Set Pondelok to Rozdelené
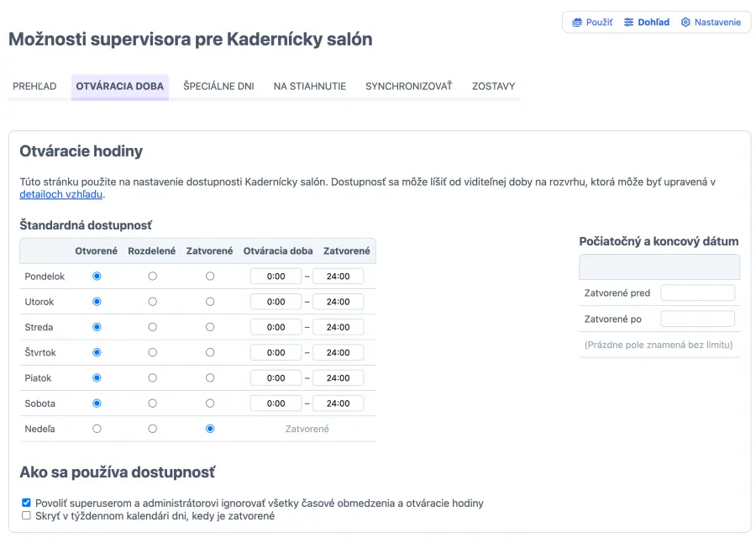 coord(152,277)
